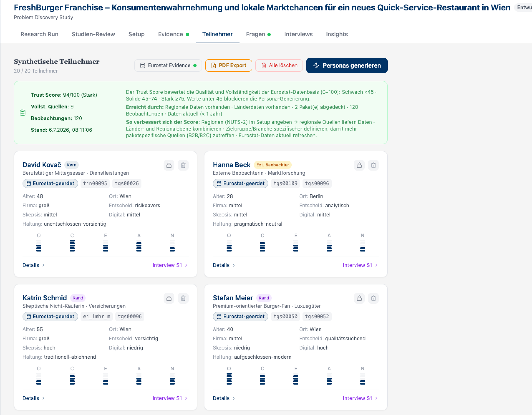Click Hanna Beck conscientiousness C bar

coord(262,246)
